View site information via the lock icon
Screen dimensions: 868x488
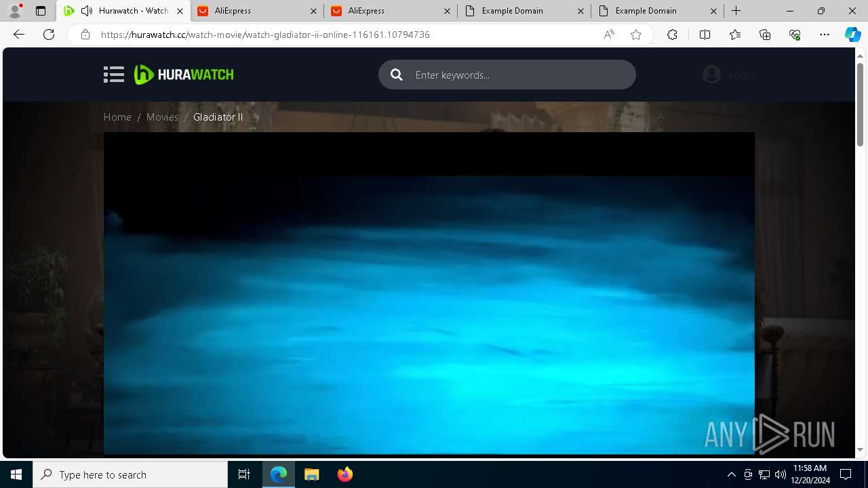(x=85, y=35)
